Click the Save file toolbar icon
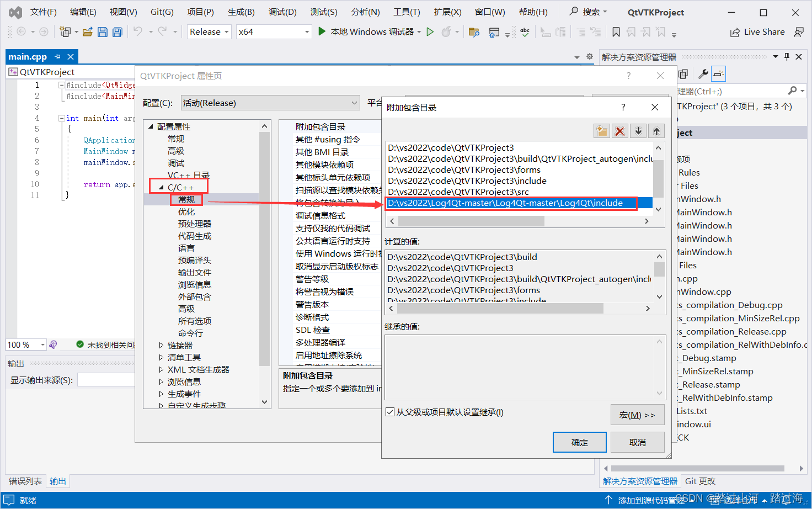 [103, 32]
